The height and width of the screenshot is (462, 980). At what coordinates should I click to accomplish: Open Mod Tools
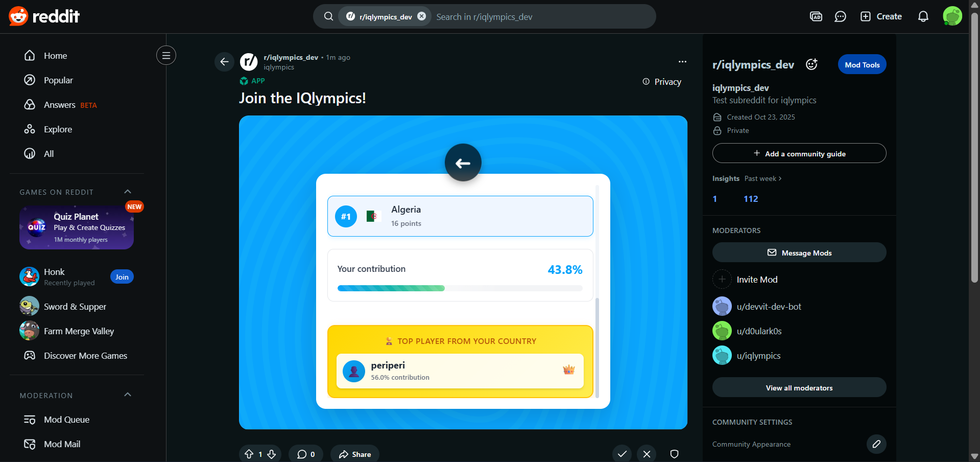(862, 64)
